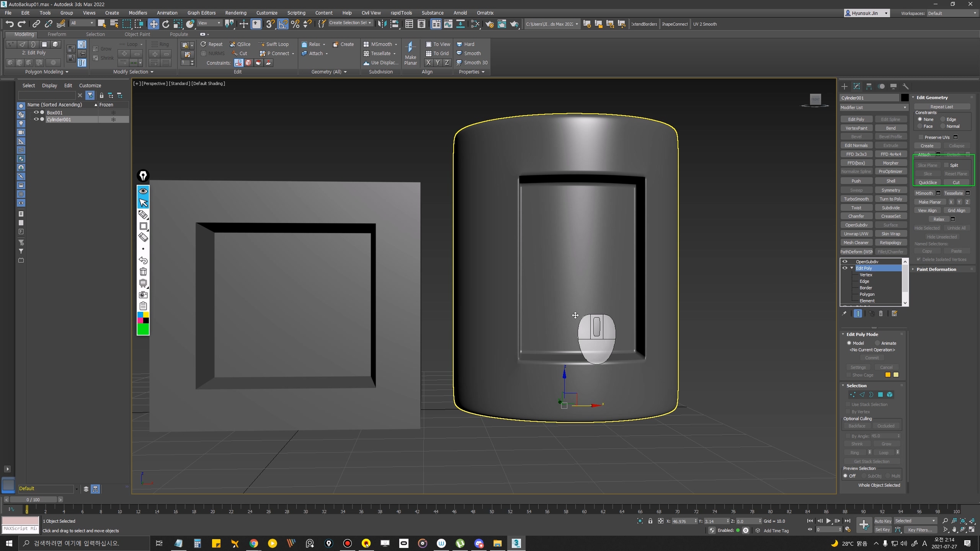The width and height of the screenshot is (980, 551).
Task: Toggle the Angle Snap icon
Action: (x=283, y=24)
